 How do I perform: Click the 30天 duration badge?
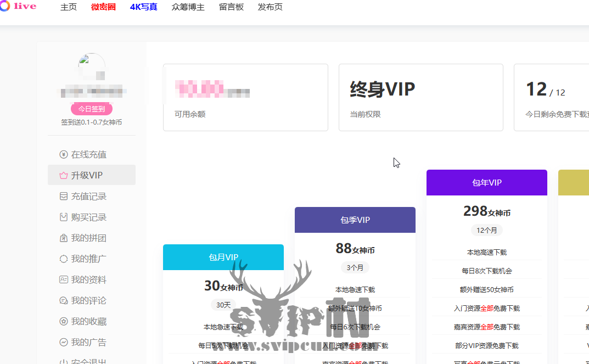(223, 305)
